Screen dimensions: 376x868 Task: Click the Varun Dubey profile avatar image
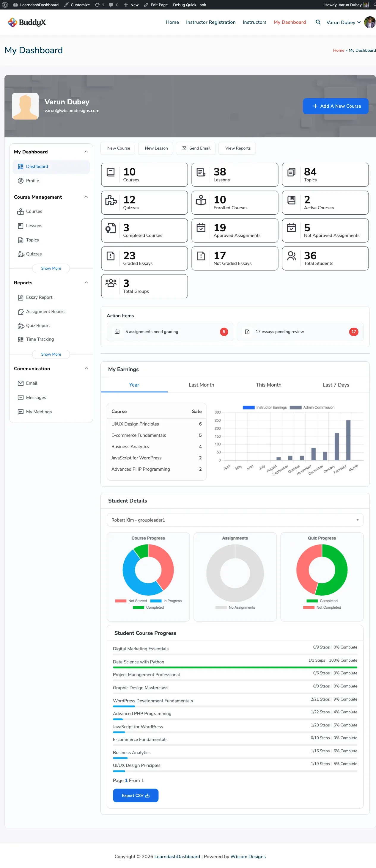[25, 106]
